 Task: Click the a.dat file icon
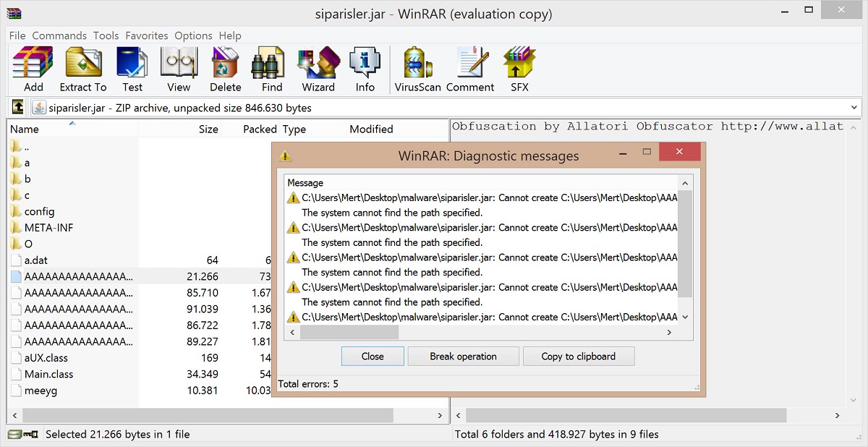click(x=17, y=260)
